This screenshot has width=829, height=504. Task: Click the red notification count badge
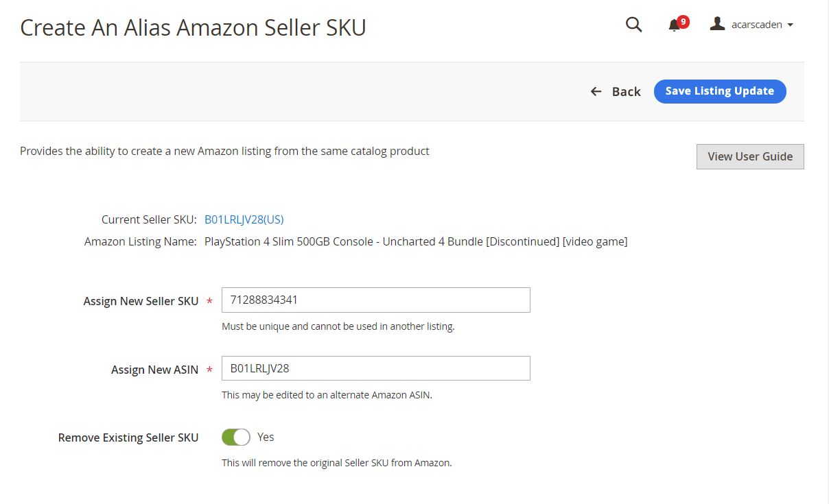[683, 22]
